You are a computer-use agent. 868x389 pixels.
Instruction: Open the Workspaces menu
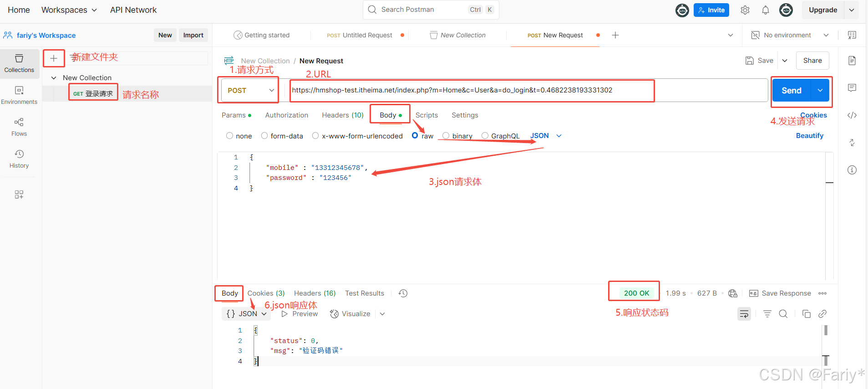pyautogui.click(x=69, y=10)
